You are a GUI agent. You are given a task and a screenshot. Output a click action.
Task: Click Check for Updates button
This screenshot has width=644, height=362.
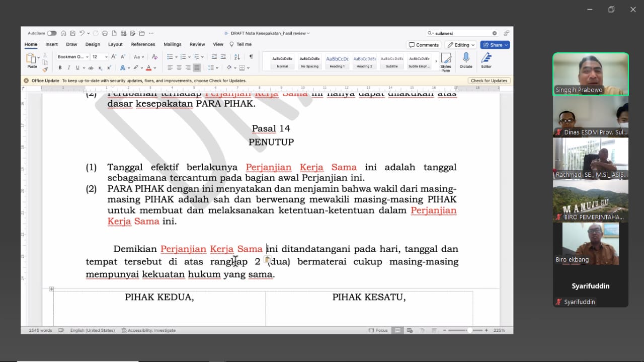coord(489,81)
